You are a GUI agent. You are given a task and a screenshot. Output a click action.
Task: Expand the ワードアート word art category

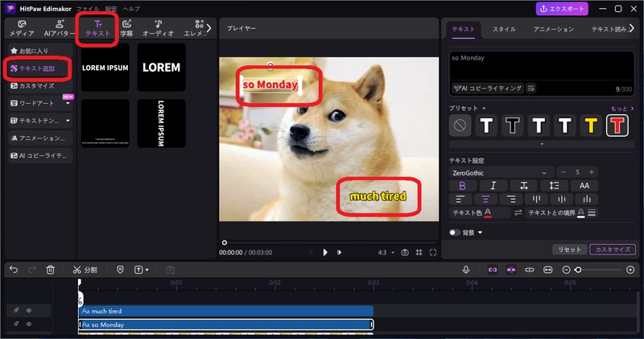coord(68,103)
